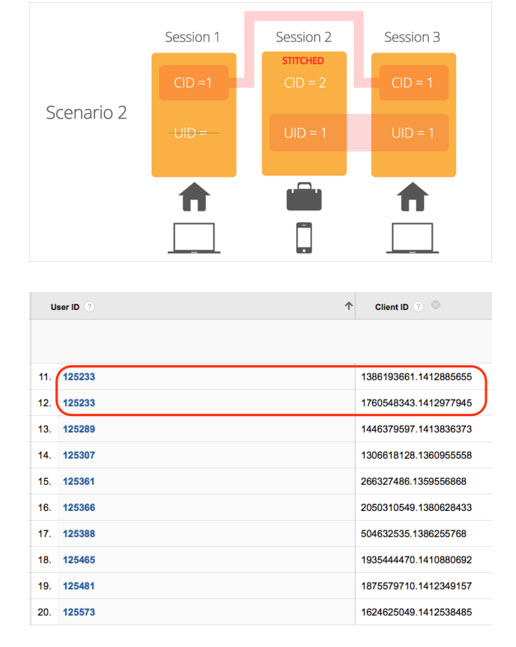Open User ID 125233 in row 11

(79, 377)
